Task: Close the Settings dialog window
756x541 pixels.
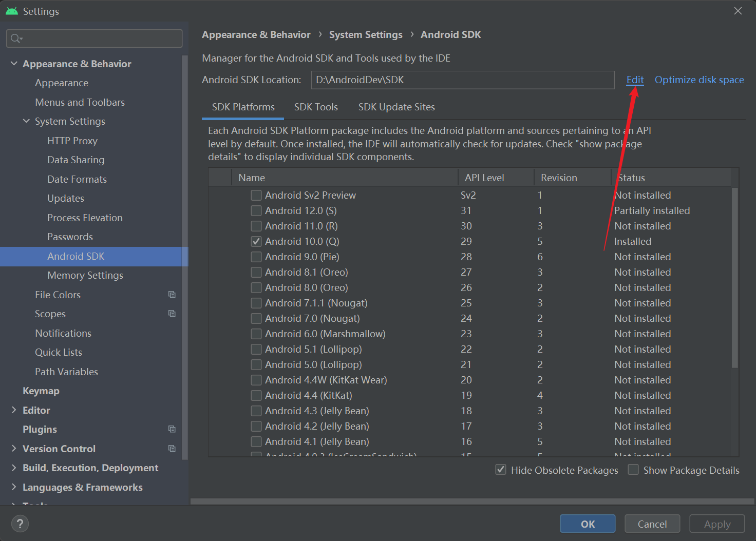Action: [738, 11]
